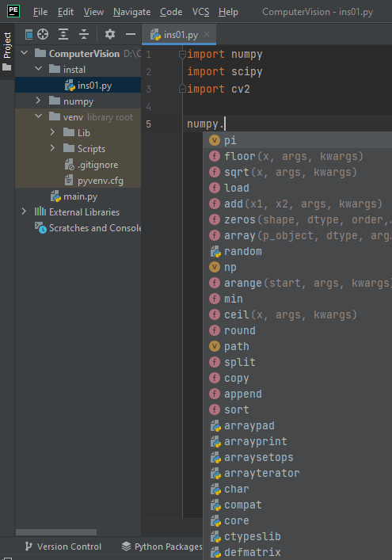Select the .gitignore file

point(78,165)
